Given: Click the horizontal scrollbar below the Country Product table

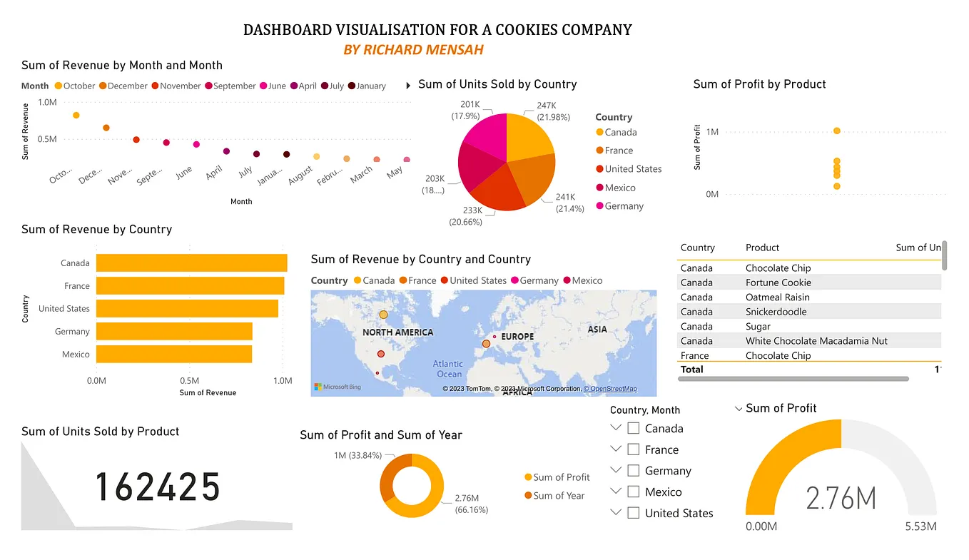Looking at the screenshot, I should 794,380.
